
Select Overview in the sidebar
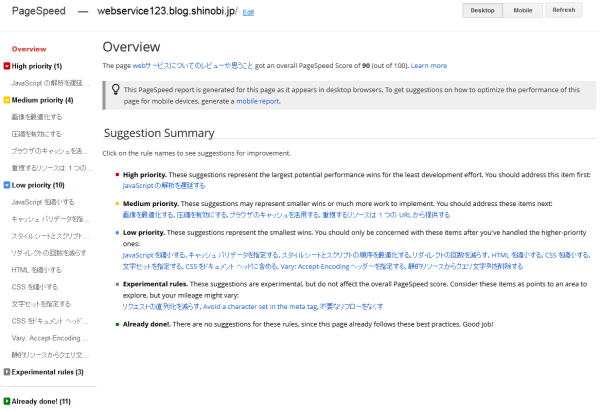pyautogui.click(x=29, y=49)
